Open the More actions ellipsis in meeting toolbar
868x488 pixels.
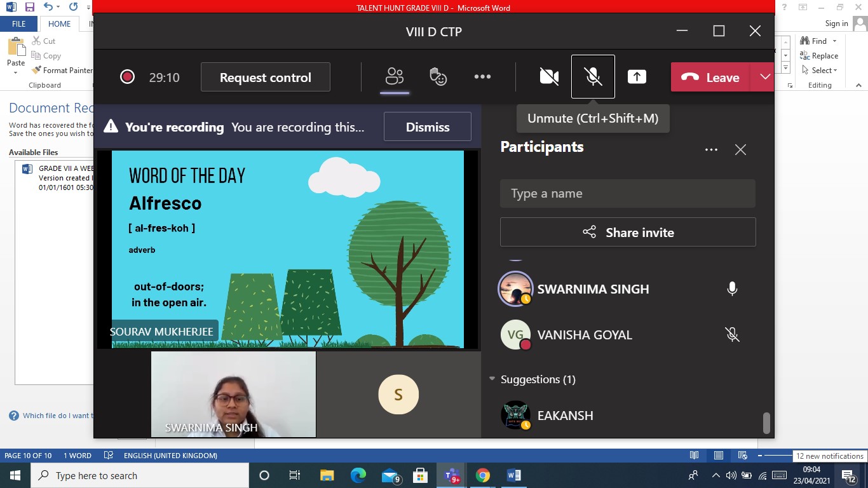point(482,77)
